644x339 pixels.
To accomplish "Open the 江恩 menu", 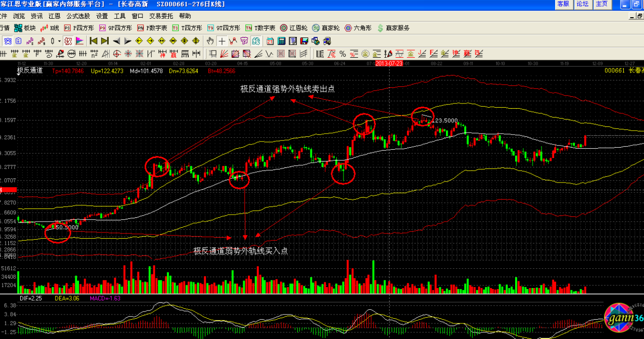I will pos(55,16).
